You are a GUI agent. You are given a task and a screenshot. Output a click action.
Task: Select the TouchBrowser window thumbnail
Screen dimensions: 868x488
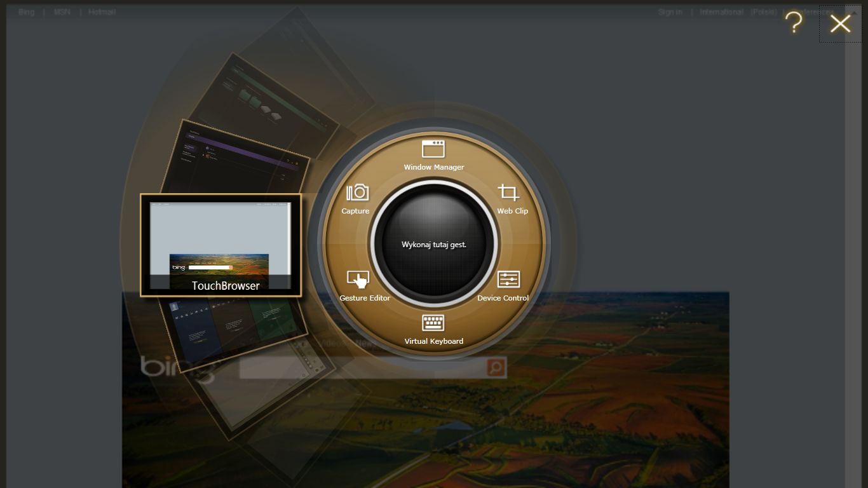pos(220,245)
